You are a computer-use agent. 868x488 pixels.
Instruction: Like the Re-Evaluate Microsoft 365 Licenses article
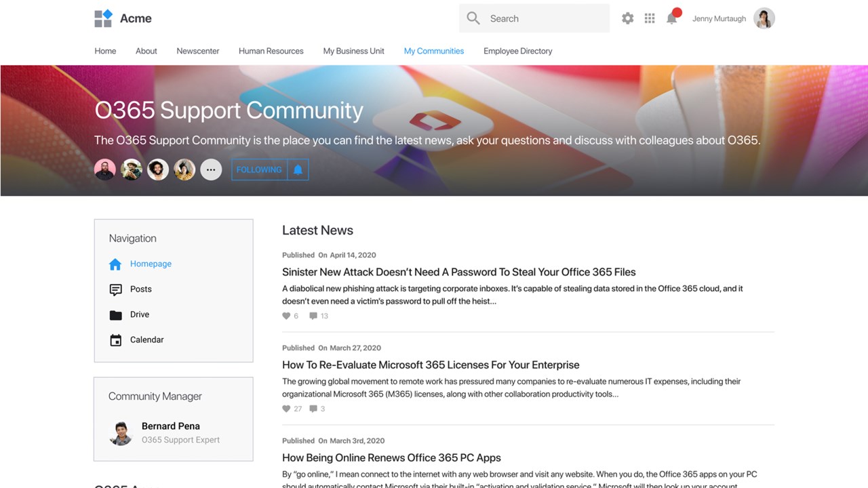point(286,409)
